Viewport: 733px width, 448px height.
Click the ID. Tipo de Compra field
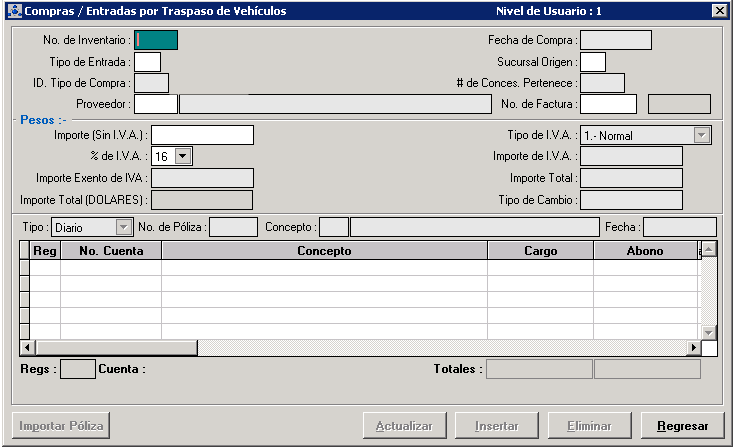(151, 83)
